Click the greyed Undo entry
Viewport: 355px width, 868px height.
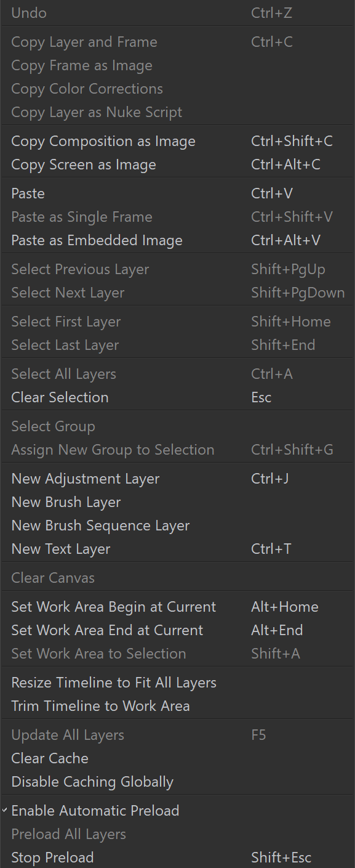(177, 13)
